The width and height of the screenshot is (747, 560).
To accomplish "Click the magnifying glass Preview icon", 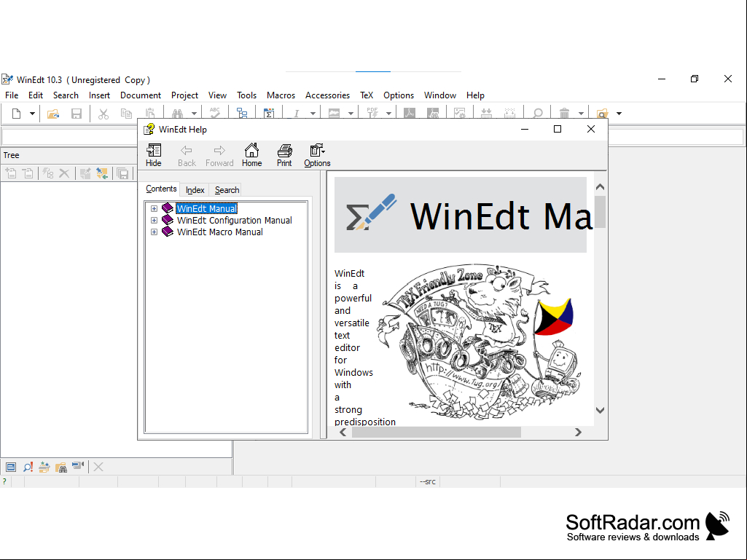I will point(537,114).
